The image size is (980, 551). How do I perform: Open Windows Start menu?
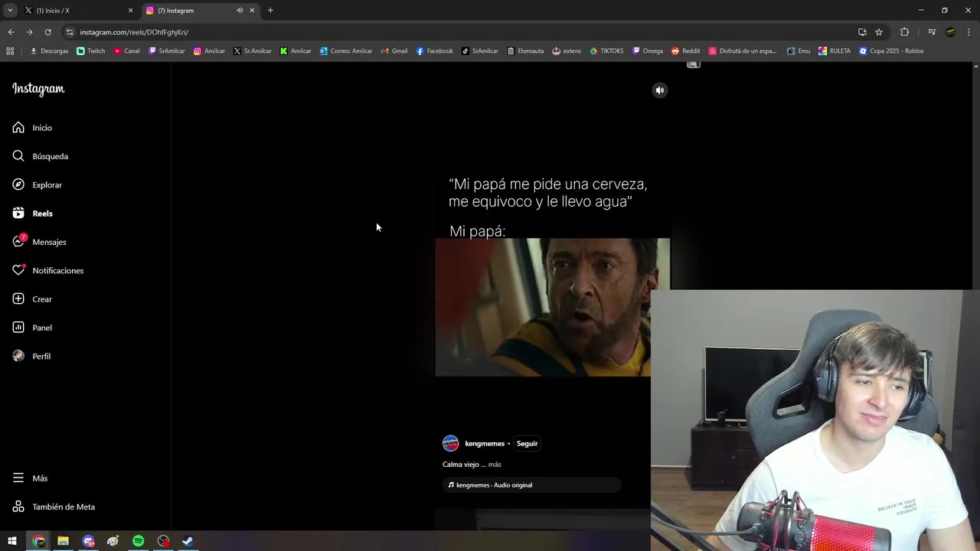tap(12, 541)
